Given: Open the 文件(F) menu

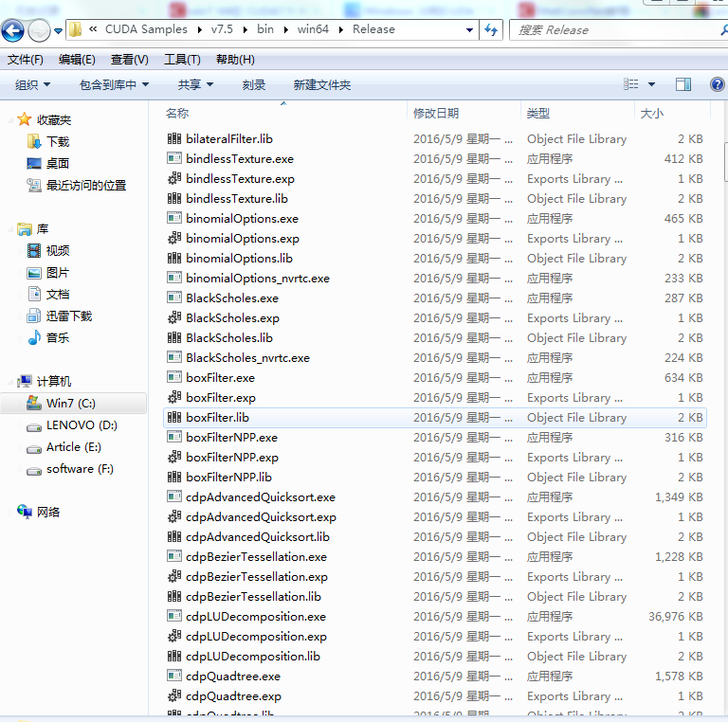Looking at the screenshot, I should pos(25,60).
